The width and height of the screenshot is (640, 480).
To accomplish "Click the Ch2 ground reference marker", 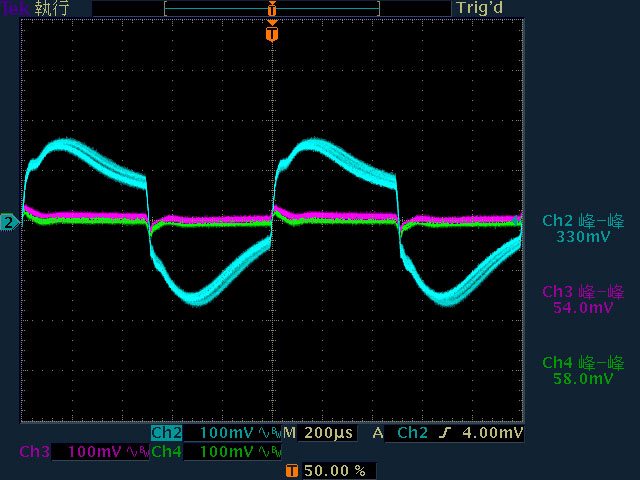I will click(8, 222).
